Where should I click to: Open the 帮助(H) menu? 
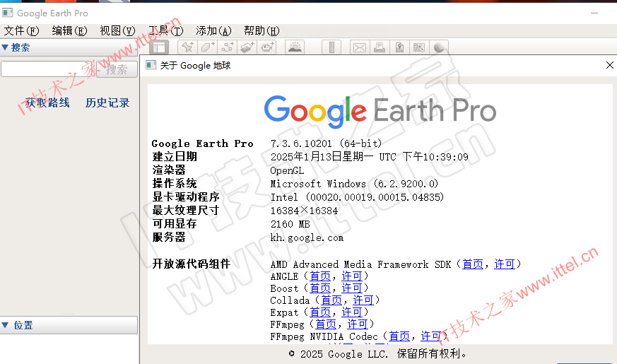262,30
